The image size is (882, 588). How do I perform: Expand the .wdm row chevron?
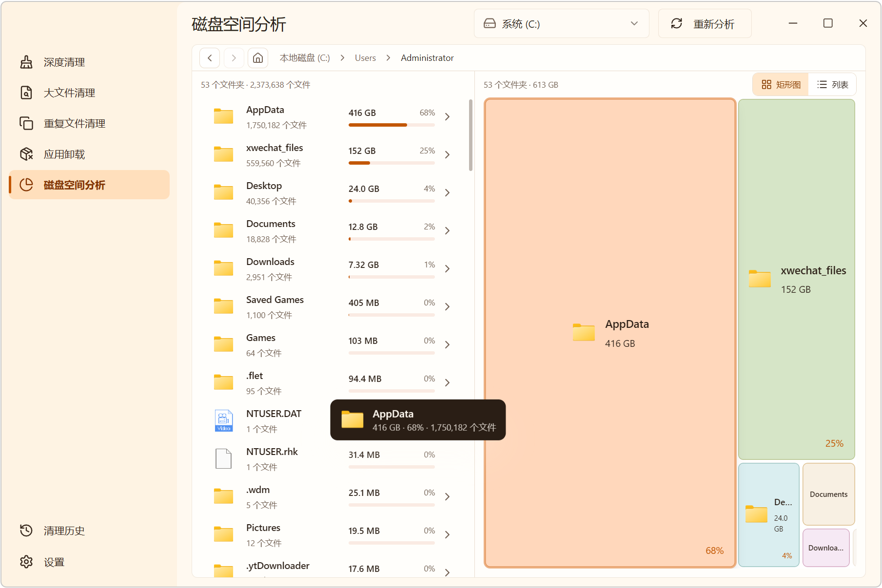447,497
